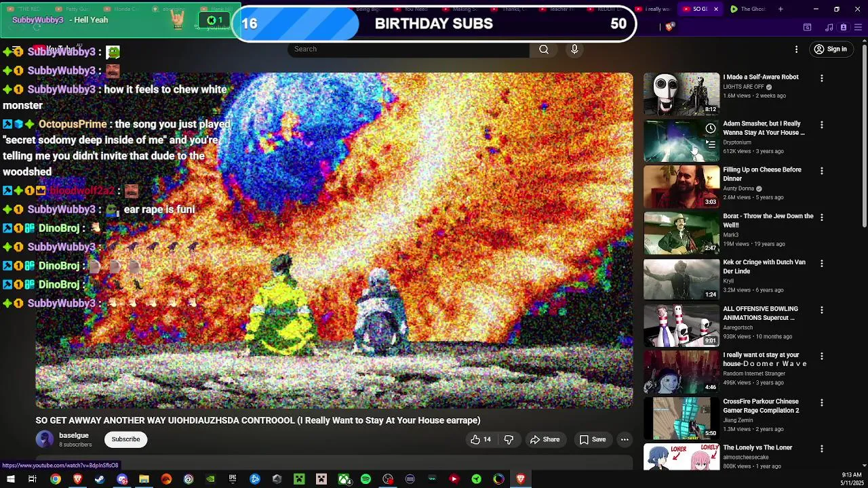Open Borat Throw the Jew thumbnail
The width and height of the screenshot is (868, 488).
682,232
